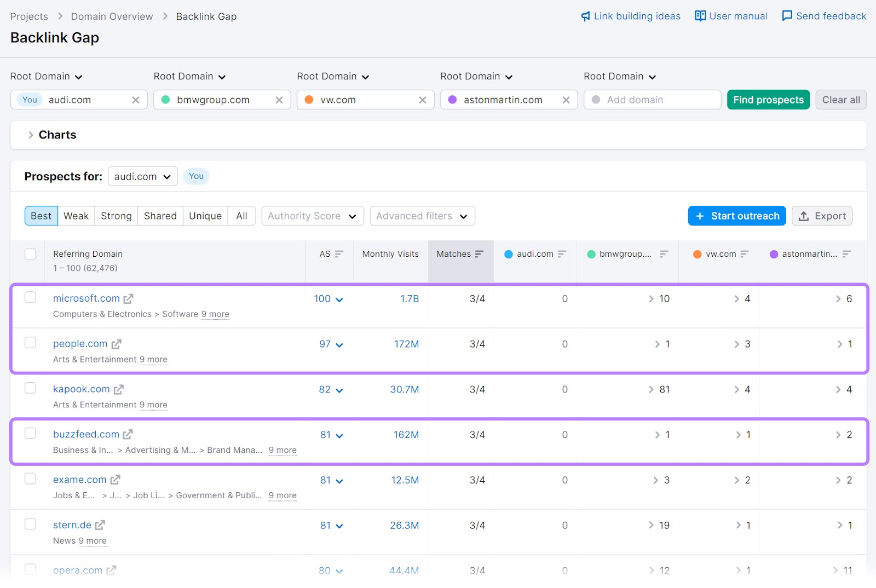Select the checkbox for people.com row
Viewport: 876px width, 588px height.
[x=30, y=342]
